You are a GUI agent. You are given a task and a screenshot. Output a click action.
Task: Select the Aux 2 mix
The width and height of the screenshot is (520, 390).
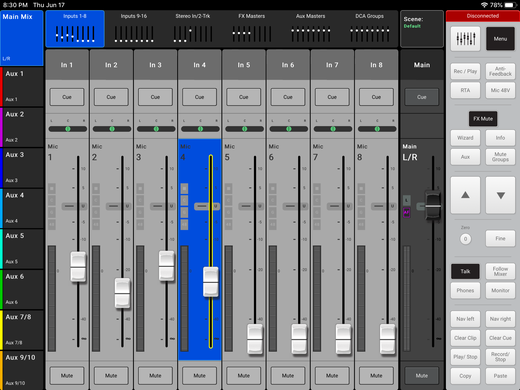22,127
